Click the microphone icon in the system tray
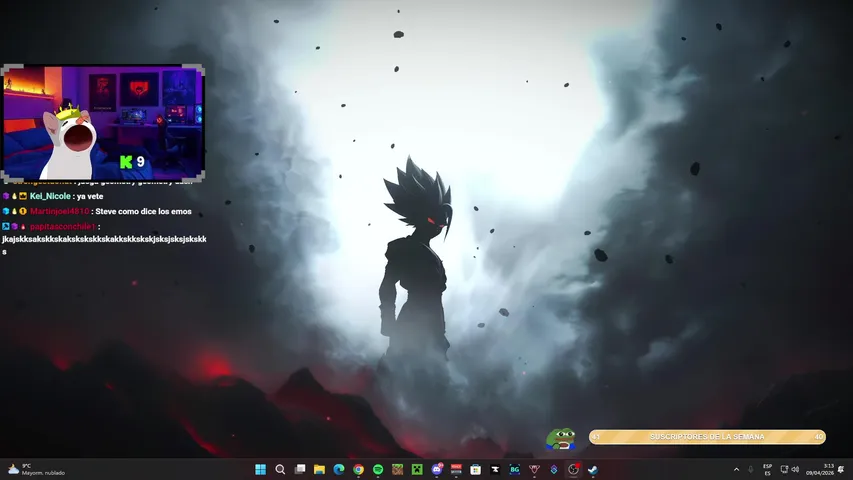The height and width of the screenshot is (480, 853). click(x=751, y=469)
